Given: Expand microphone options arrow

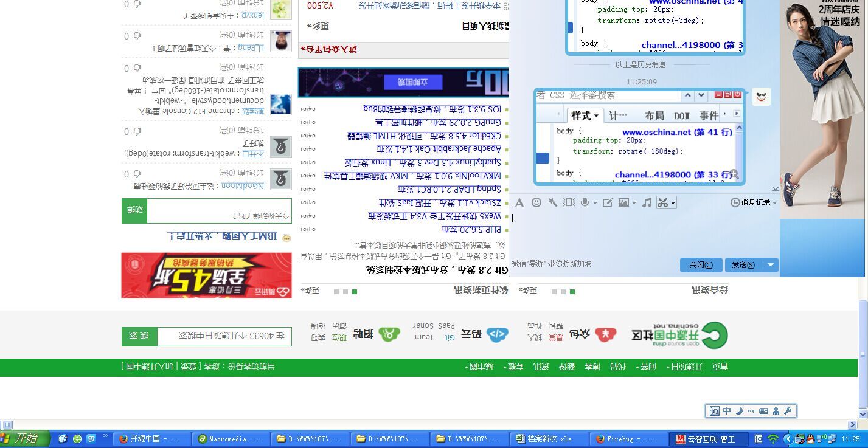Looking at the screenshot, I should tap(594, 203).
